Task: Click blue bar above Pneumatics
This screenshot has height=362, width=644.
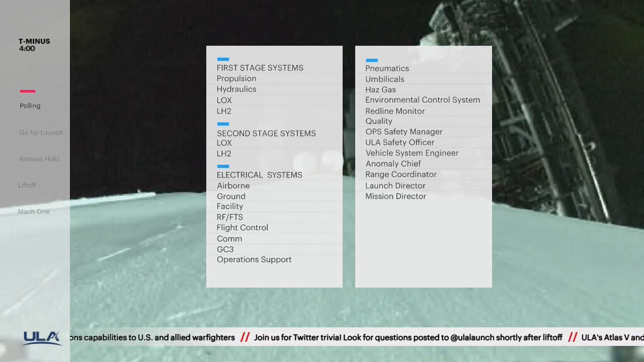Action: [x=372, y=60]
